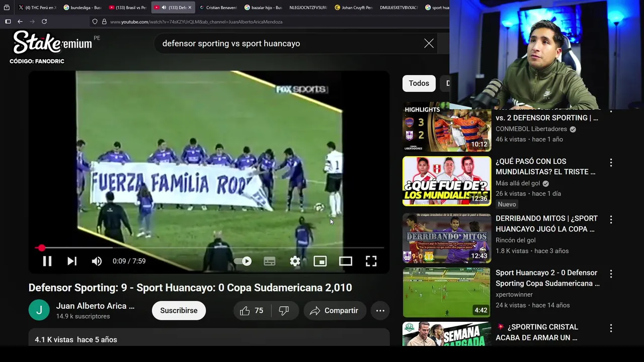Toggle subtitles in the player
Viewport: 644px width, 362px height.
tap(270, 261)
